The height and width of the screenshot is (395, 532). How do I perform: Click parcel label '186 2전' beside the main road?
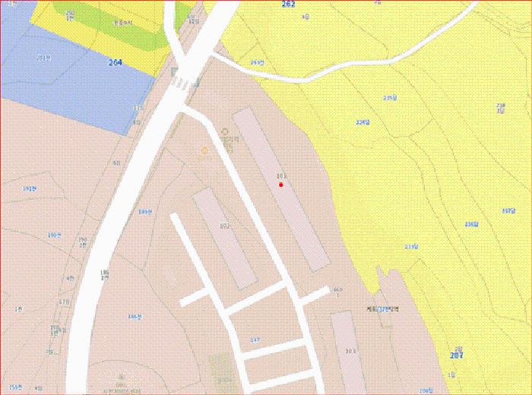(105, 274)
